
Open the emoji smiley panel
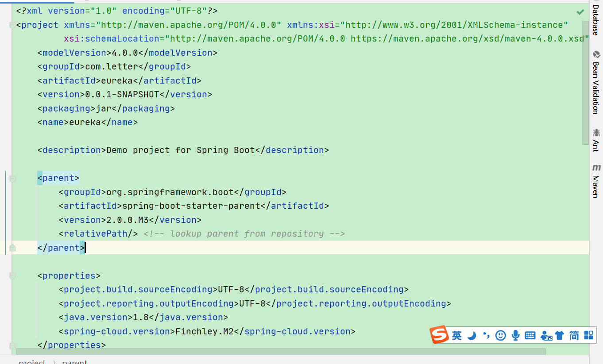pyautogui.click(x=501, y=336)
